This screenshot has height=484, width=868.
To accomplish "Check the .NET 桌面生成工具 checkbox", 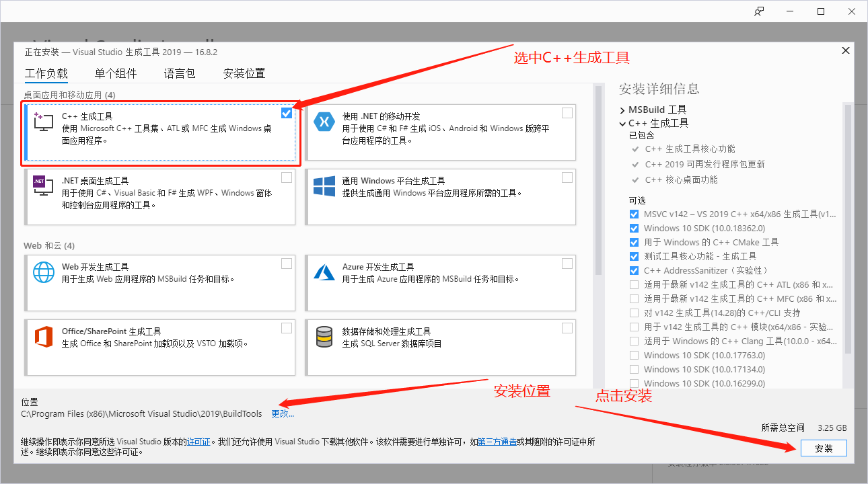I will coord(287,177).
